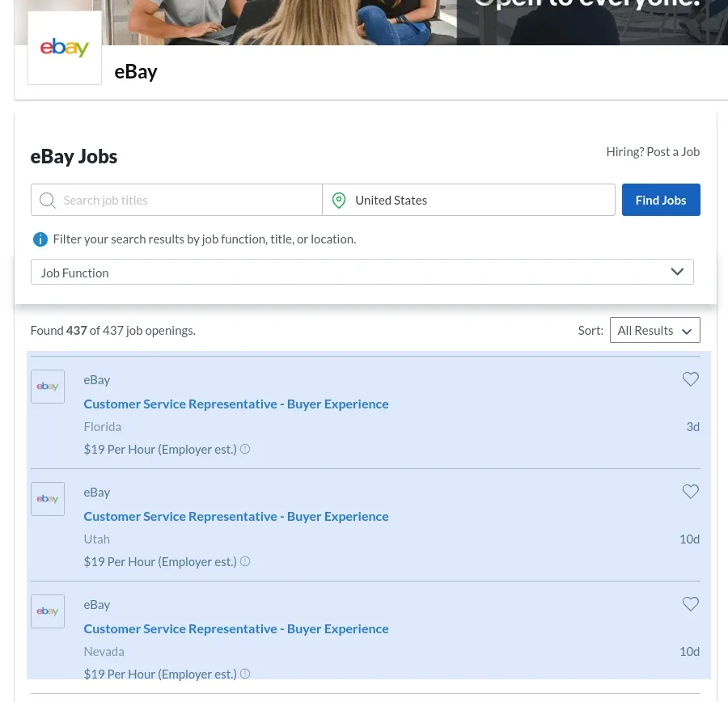Save the Nevada Customer Service job with the heart

[x=691, y=604]
